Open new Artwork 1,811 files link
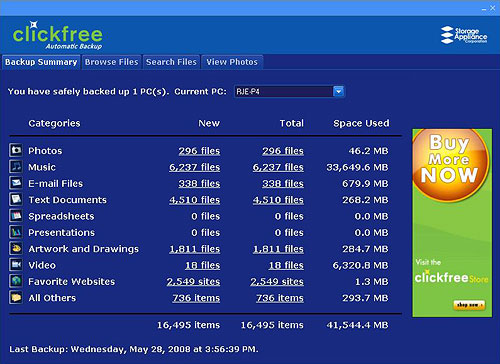500x364 pixels. 195,249
